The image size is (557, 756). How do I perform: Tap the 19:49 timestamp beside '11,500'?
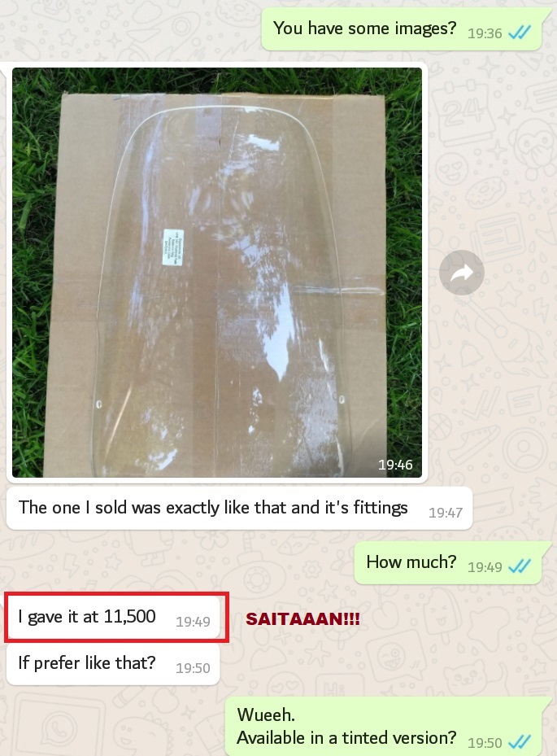click(x=193, y=622)
